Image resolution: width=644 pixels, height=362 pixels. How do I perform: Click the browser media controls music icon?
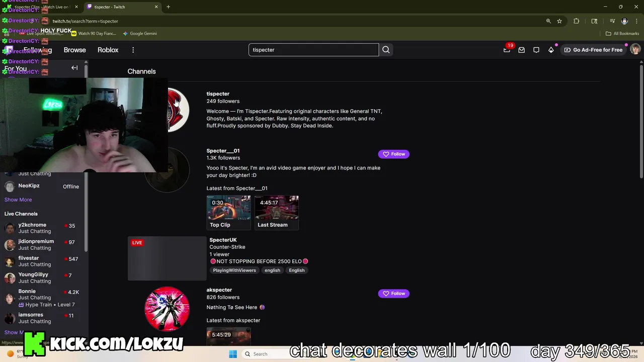[x=612, y=21]
